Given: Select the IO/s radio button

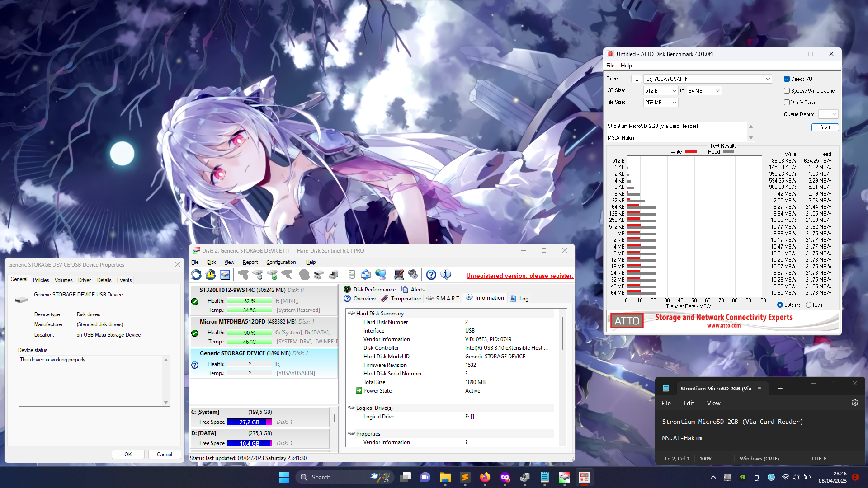Looking at the screenshot, I should pyautogui.click(x=808, y=305).
